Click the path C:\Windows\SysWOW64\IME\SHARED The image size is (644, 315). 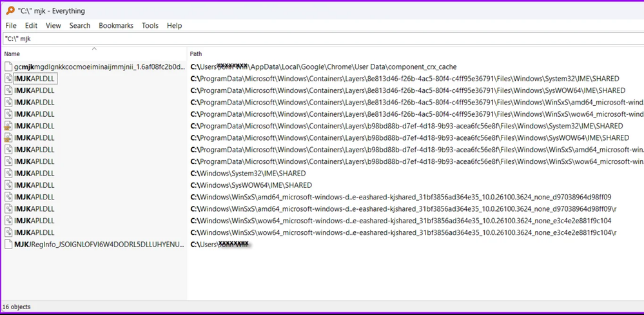click(251, 185)
